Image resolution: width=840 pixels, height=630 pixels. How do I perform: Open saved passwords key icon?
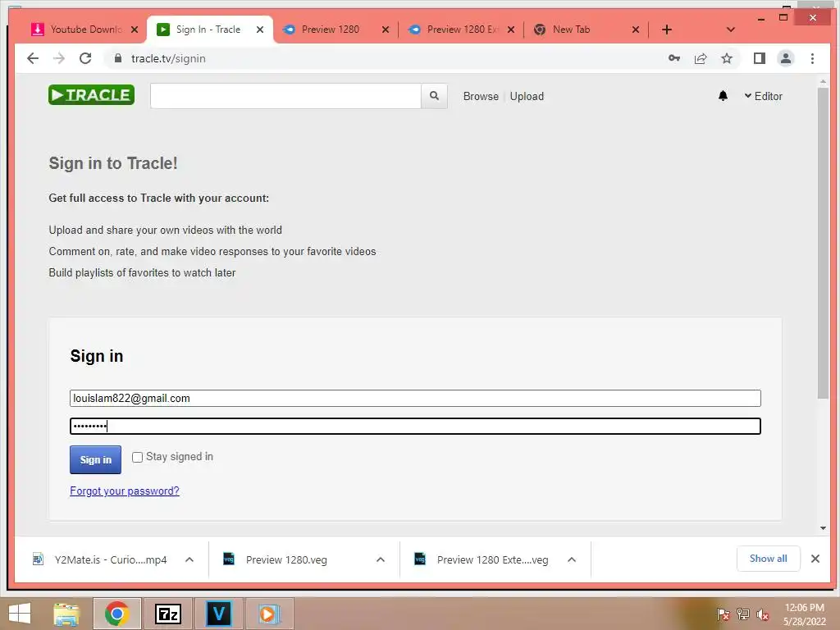(x=674, y=58)
